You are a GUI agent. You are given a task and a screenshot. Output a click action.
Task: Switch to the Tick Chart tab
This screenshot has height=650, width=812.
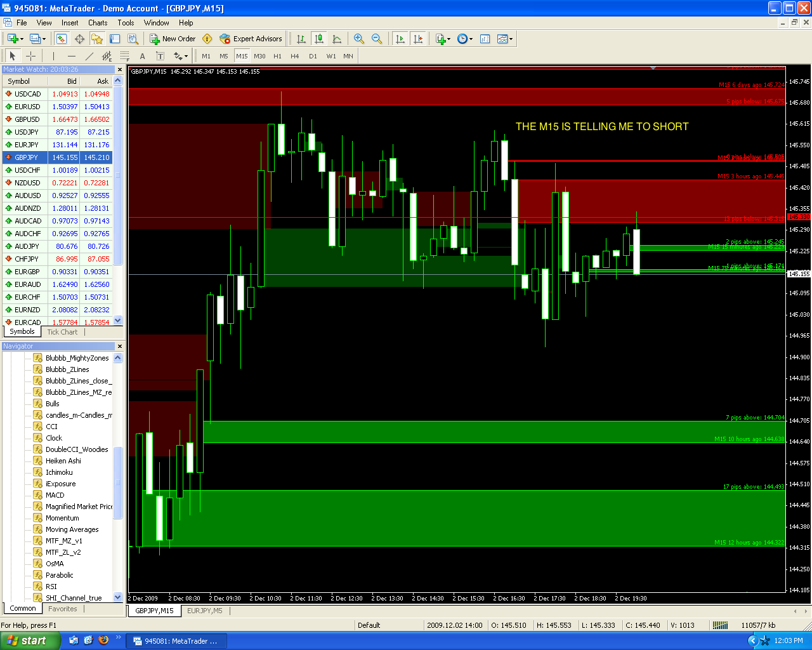point(62,332)
